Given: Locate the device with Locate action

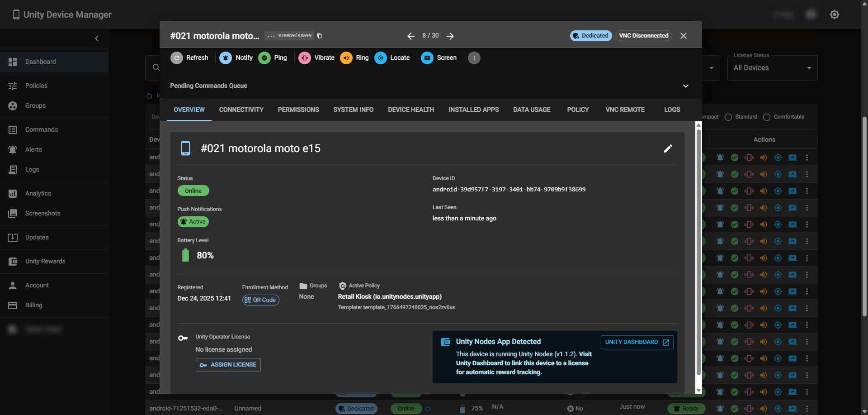Looking at the screenshot, I should (x=392, y=58).
